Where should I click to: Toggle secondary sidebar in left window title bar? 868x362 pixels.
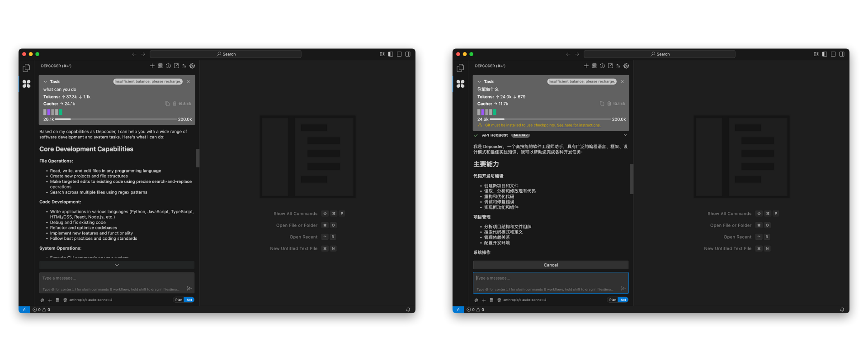(x=408, y=54)
